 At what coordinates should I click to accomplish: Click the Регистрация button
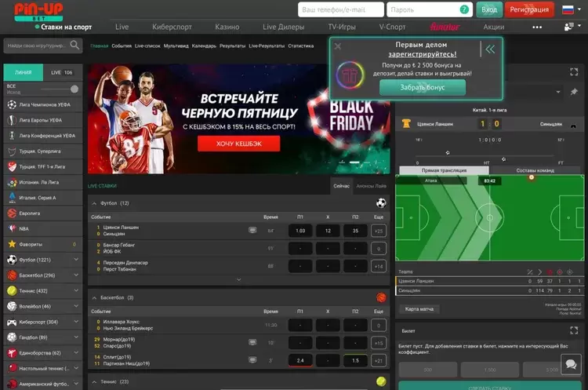pos(529,9)
